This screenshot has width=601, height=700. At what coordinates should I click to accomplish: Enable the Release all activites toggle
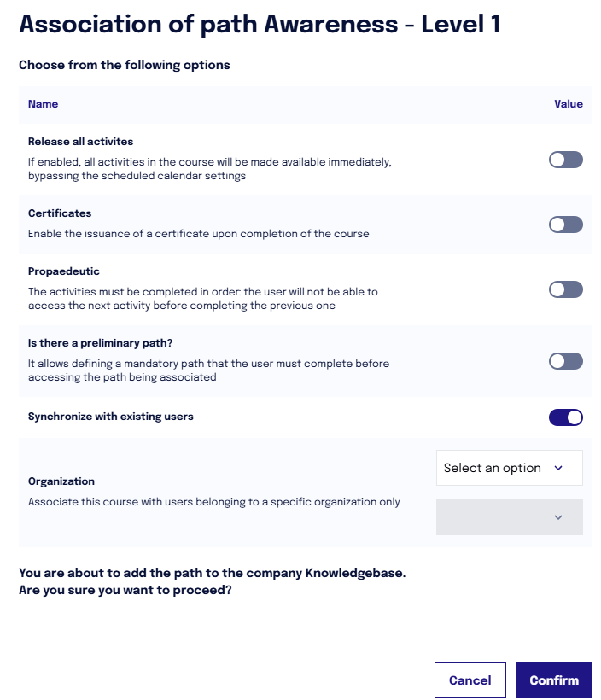pyautogui.click(x=565, y=160)
